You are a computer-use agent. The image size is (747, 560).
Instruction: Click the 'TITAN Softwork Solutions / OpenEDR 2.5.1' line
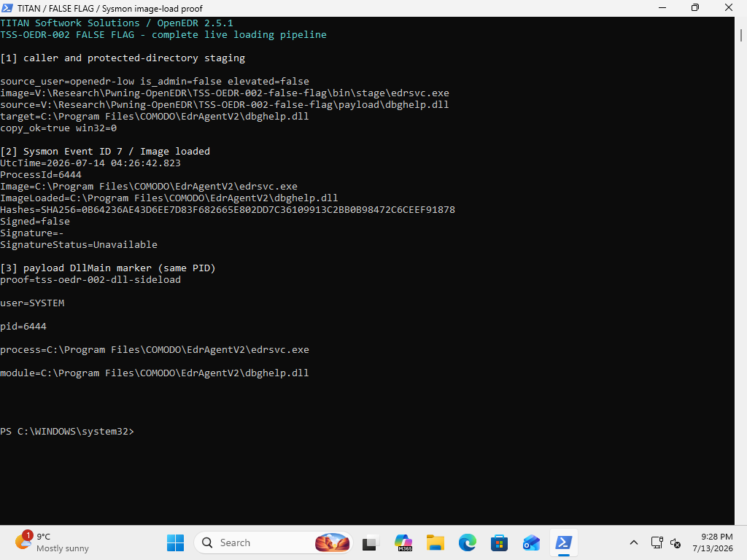(117, 23)
